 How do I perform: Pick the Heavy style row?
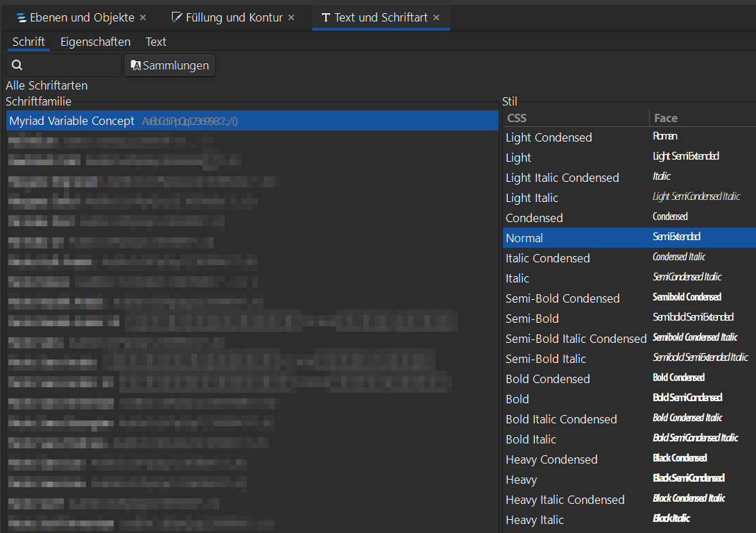(x=629, y=480)
